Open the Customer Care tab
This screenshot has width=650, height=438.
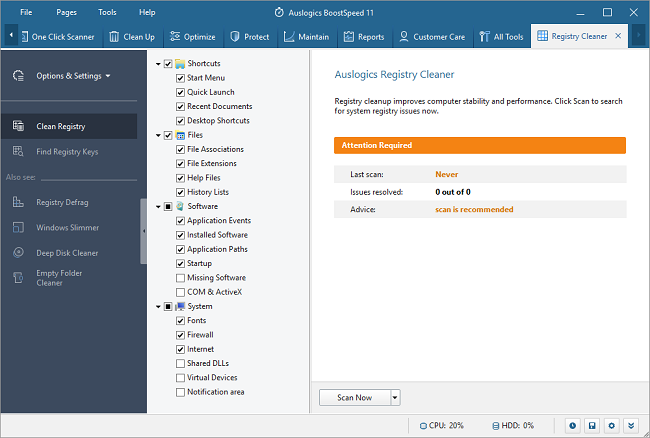432,37
